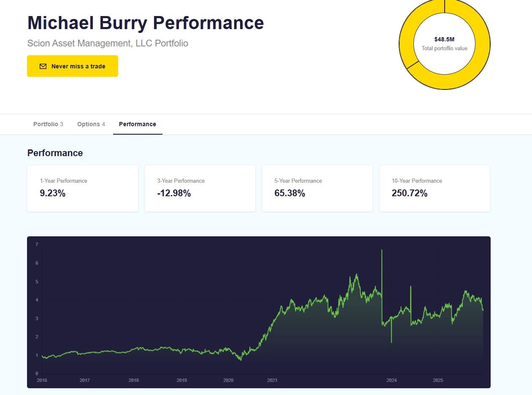Click the 2024 label on the chart axis

391,380
